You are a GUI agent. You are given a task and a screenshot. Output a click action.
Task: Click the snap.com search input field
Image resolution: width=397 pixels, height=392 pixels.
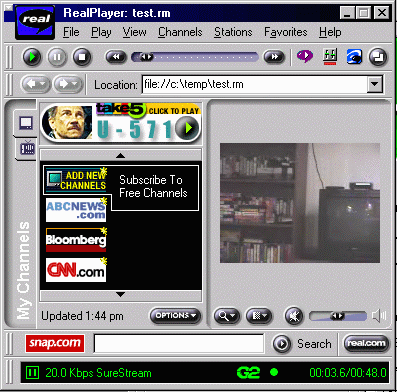tap(179, 343)
